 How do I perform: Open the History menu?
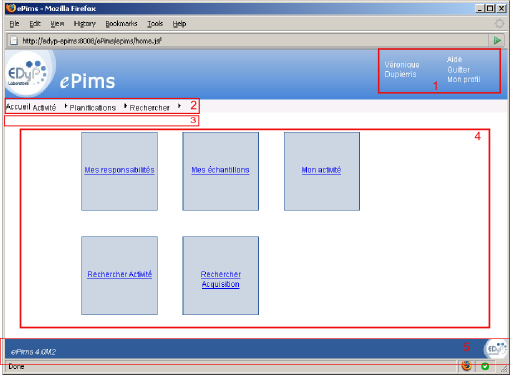[85, 24]
